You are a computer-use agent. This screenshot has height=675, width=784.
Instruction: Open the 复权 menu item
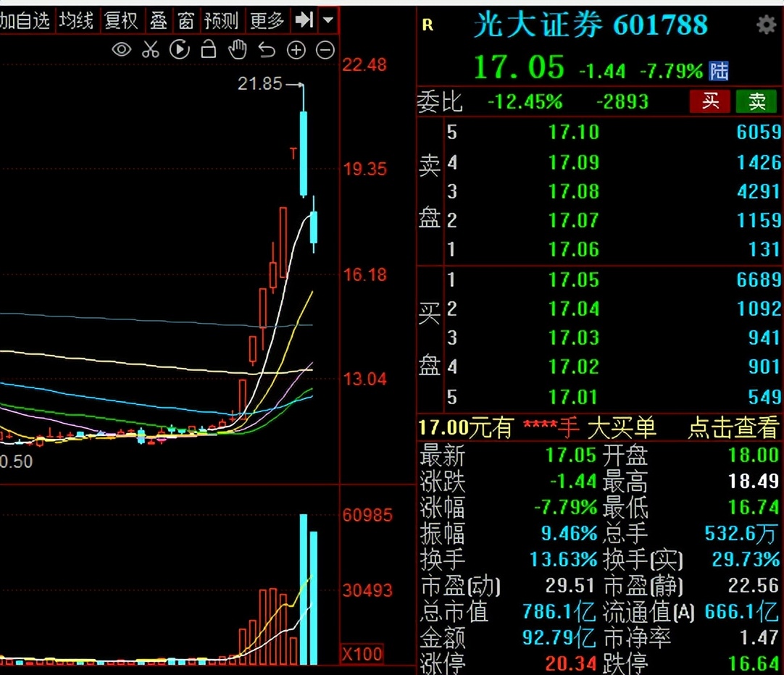121,21
